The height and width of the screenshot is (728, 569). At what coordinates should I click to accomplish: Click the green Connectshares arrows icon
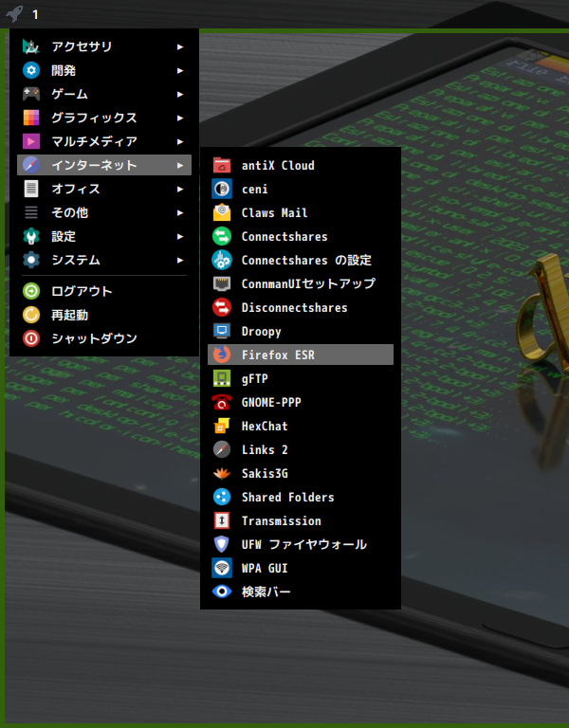(222, 236)
